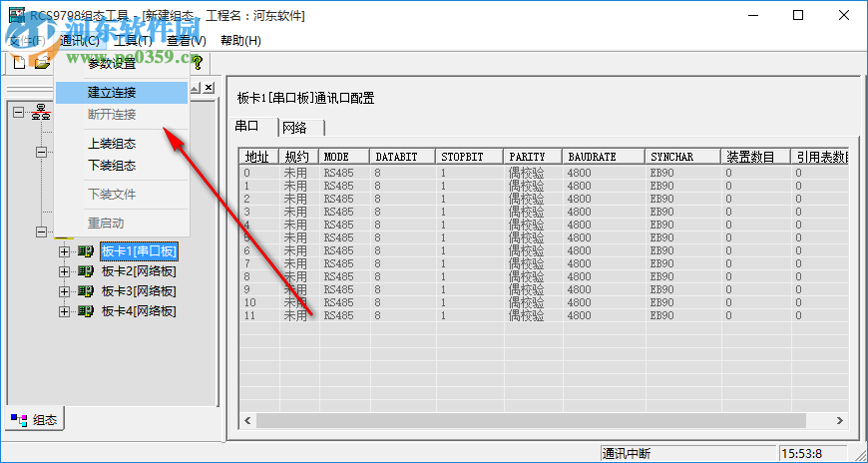Click the 未用 cell in address 8 row
The width and height of the screenshot is (868, 463).
(x=299, y=276)
